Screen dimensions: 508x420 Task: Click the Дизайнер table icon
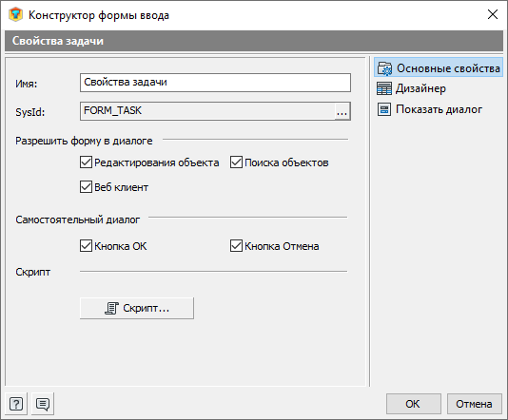pos(384,88)
